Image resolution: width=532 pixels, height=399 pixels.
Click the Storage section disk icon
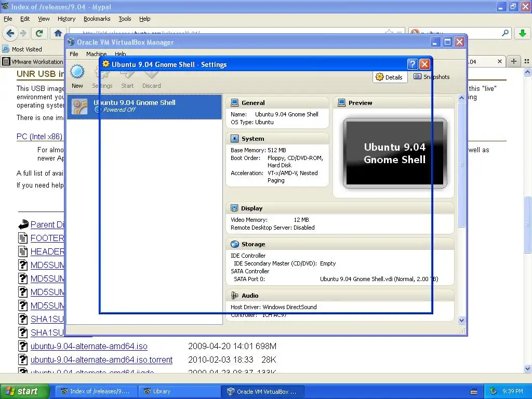pyautogui.click(x=234, y=244)
